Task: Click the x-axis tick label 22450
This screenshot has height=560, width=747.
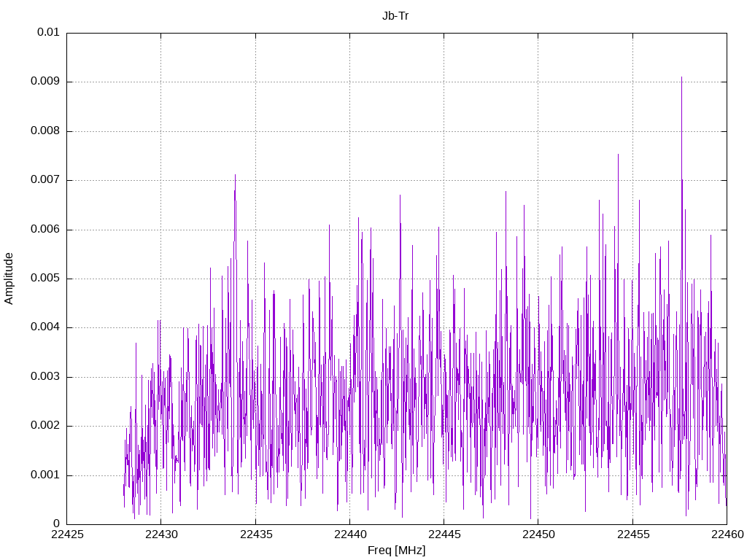Action: (538, 534)
